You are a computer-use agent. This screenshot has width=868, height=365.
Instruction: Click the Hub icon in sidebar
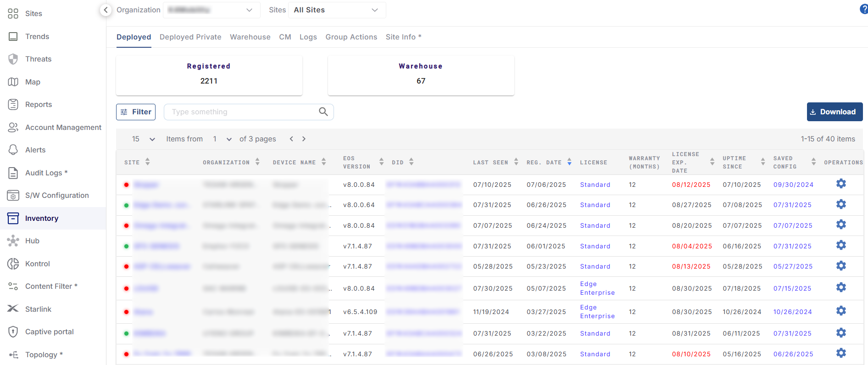click(x=13, y=241)
